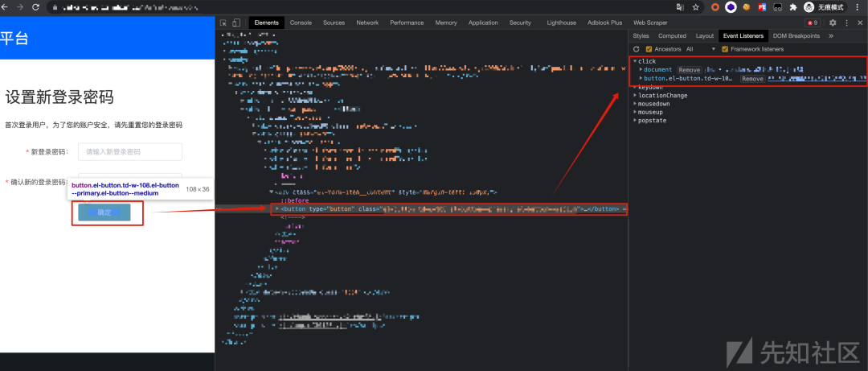Open the Layout sidebar tab

pyautogui.click(x=705, y=36)
